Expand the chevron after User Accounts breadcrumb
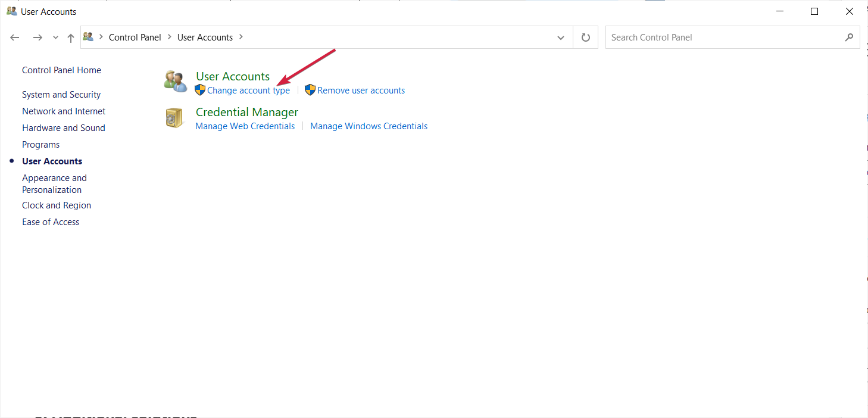868x418 pixels. [x=241, y=37]
